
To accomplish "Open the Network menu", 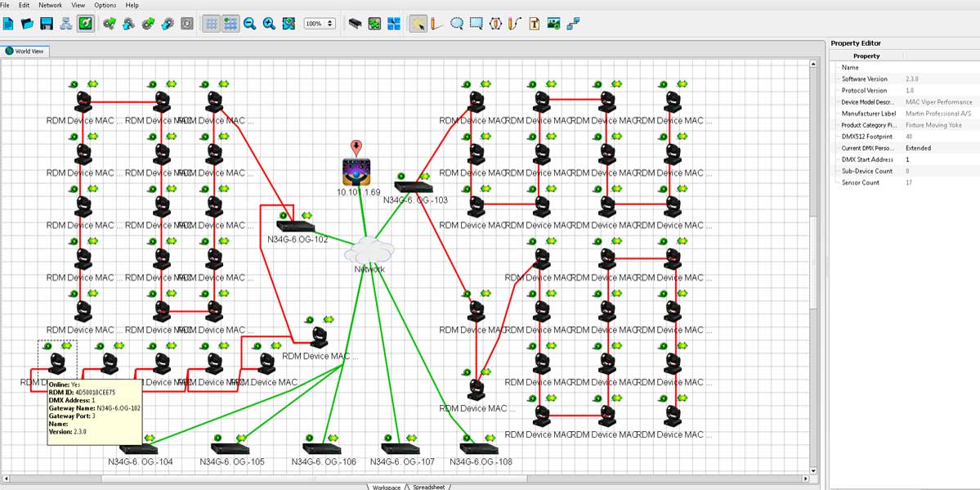I will coord(51,5).
